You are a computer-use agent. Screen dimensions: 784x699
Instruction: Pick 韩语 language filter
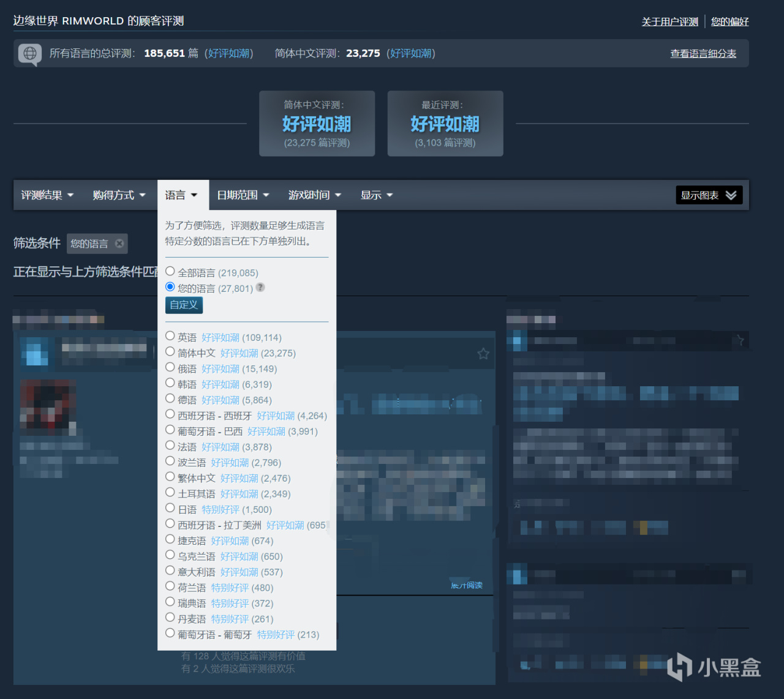coord(170,383)
